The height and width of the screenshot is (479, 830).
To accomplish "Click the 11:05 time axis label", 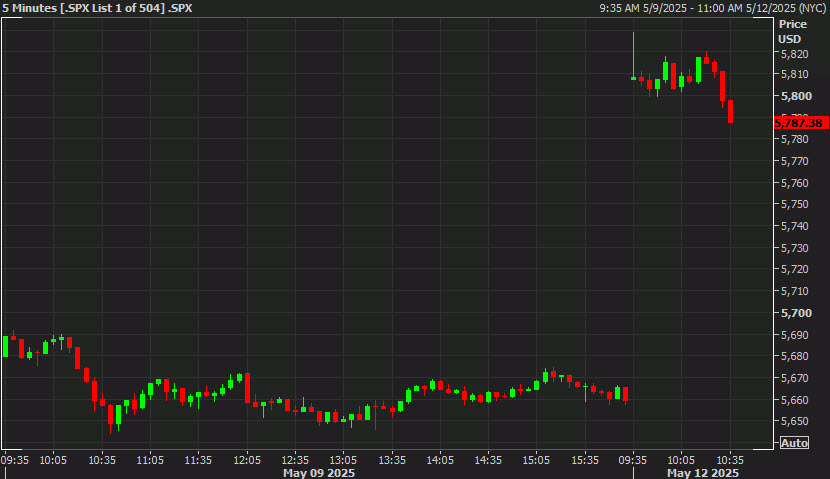I will click(x=150, y=460).
